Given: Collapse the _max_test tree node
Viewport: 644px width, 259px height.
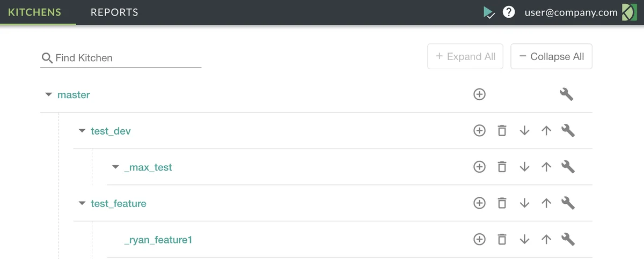Looking at the screenshot, I should coord(115,167).
